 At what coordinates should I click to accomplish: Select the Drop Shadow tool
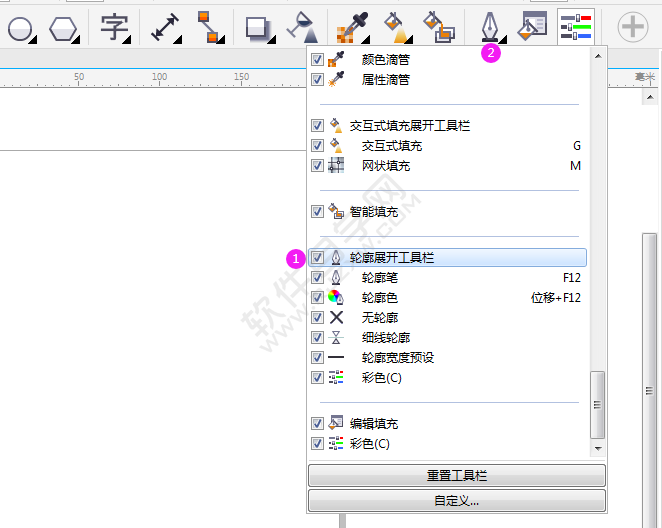pyautogui.click(x=258, y=29)
